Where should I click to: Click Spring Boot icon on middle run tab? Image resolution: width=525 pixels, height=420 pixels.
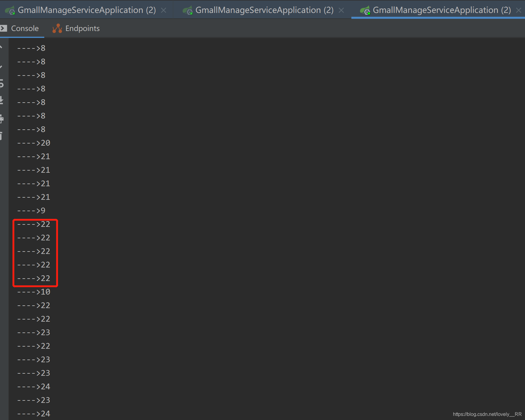point(188,11)
